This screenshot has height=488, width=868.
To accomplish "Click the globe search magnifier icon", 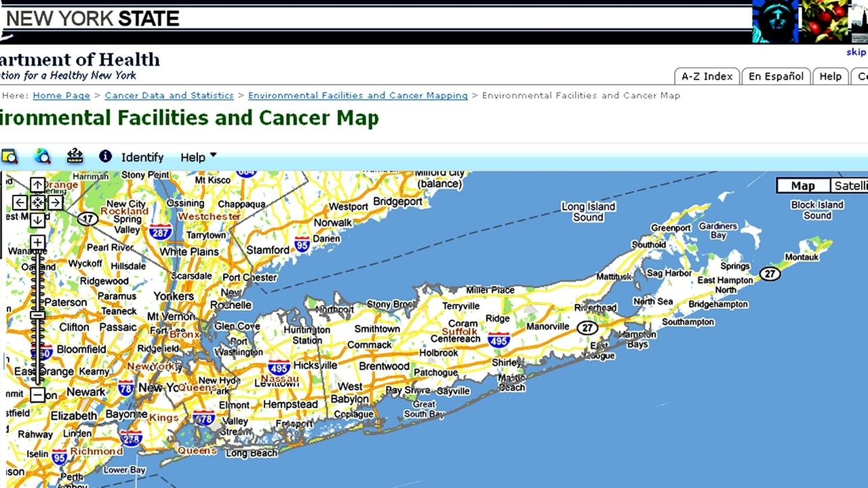I will point(42,157).
